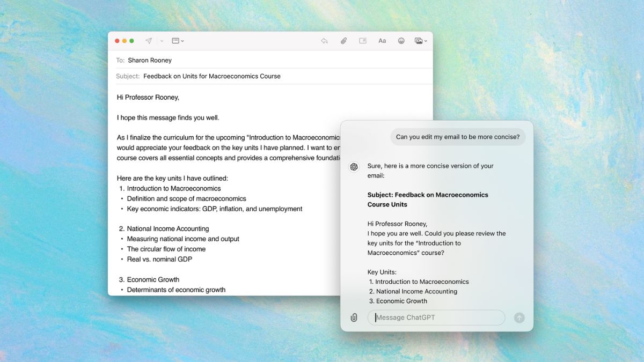
Task: Click the ChatGPT logo beside the response
Action: [354, 167]
